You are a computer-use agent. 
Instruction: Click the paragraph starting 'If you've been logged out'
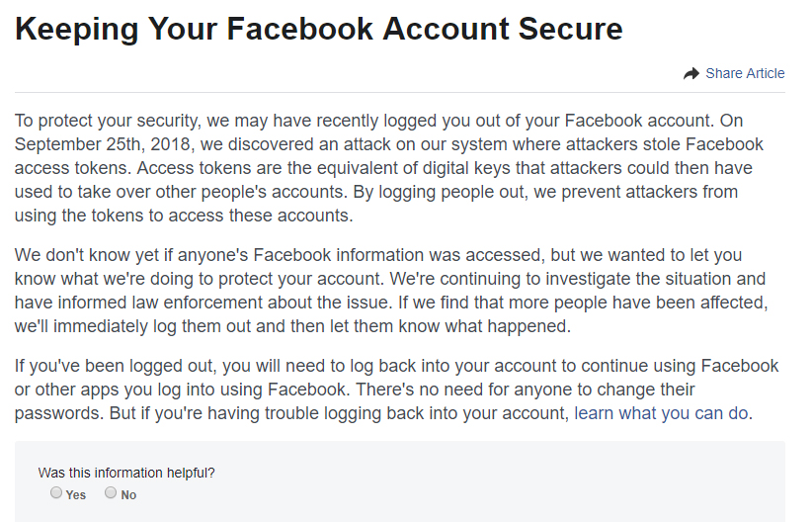click(x=396, y=390)
